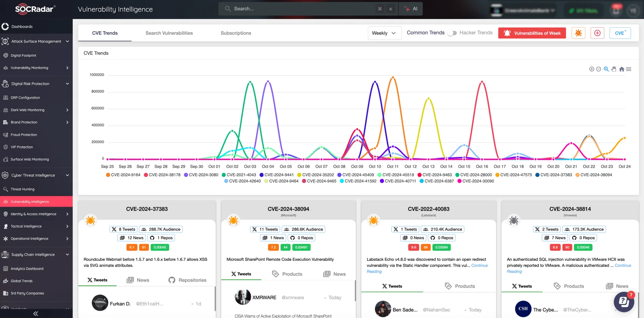The width and height of the screenshot is (644, 318).
Task: Click the Dashboards sidebar icon
Action: [x=5, y=26]
